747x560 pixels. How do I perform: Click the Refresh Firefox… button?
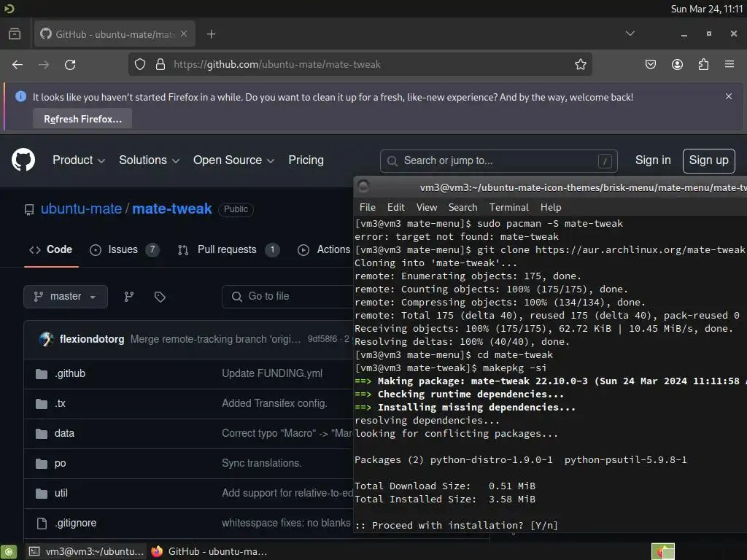click(82, 119)
